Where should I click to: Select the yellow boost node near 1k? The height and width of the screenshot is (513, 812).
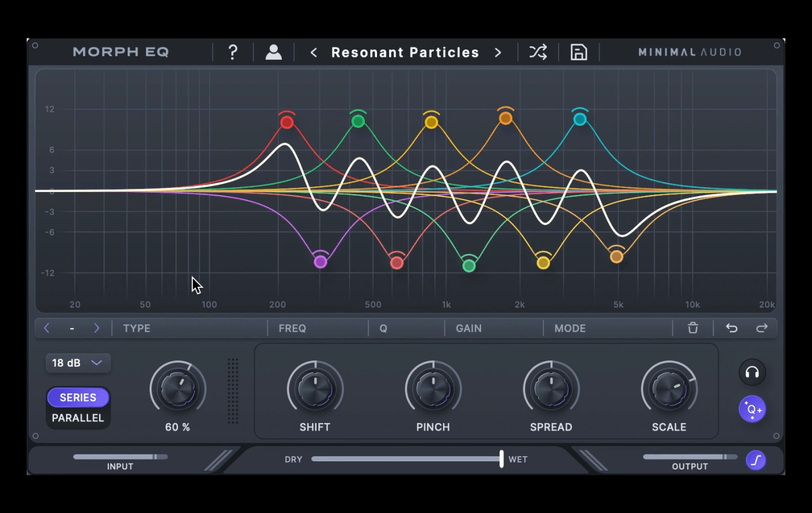pyautogui.click(x=431, y=122)
